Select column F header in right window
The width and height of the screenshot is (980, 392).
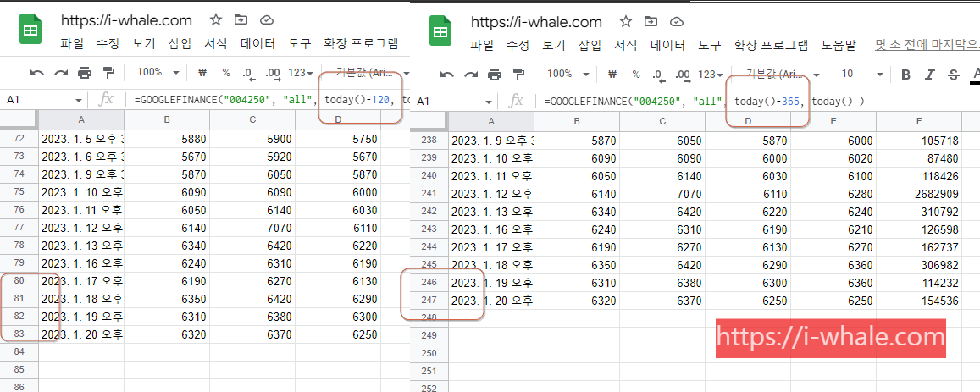[919, 121]
